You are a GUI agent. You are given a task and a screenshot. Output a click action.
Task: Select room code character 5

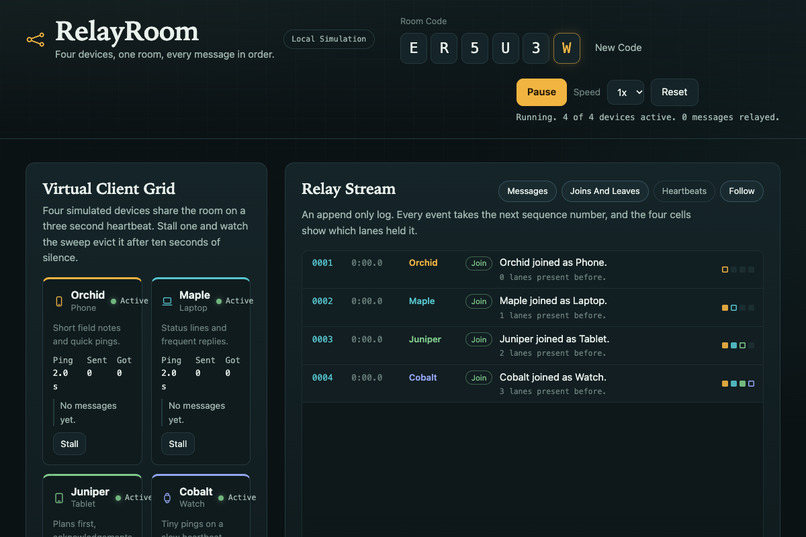474,48
